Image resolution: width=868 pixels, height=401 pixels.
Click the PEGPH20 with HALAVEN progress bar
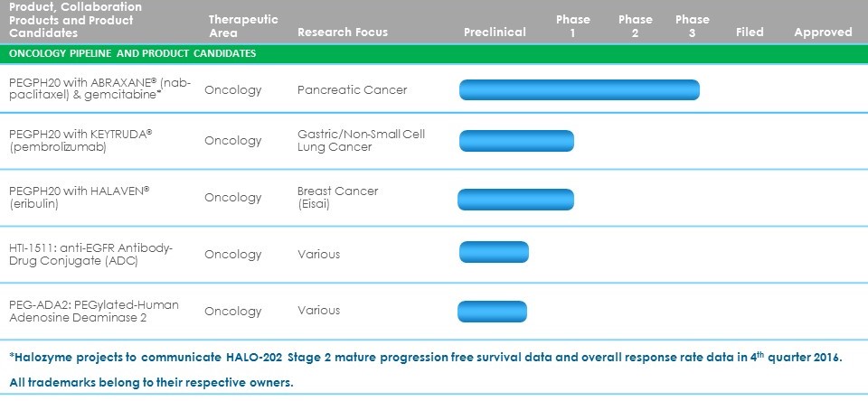pyautogui.click(x=515, y=198)
